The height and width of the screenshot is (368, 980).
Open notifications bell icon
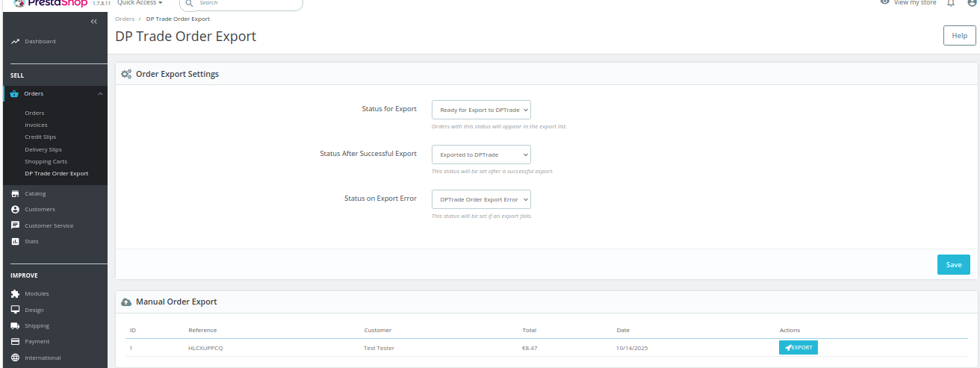click(951, 3)
